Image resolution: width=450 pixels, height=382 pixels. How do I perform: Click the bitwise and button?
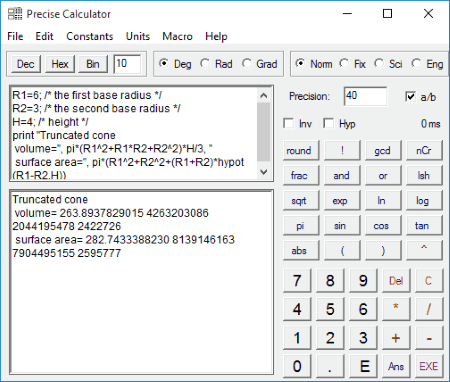click(x=342, y=176)
